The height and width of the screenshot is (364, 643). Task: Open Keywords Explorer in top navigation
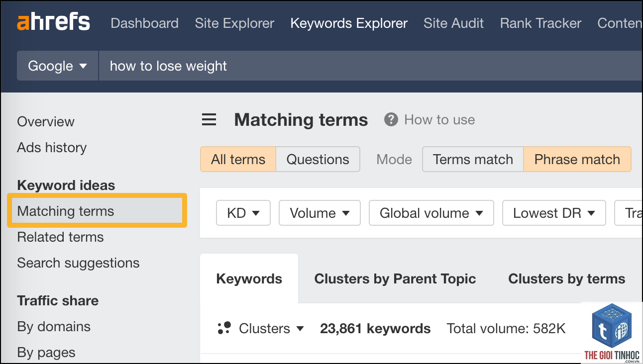tap(349, 23)
